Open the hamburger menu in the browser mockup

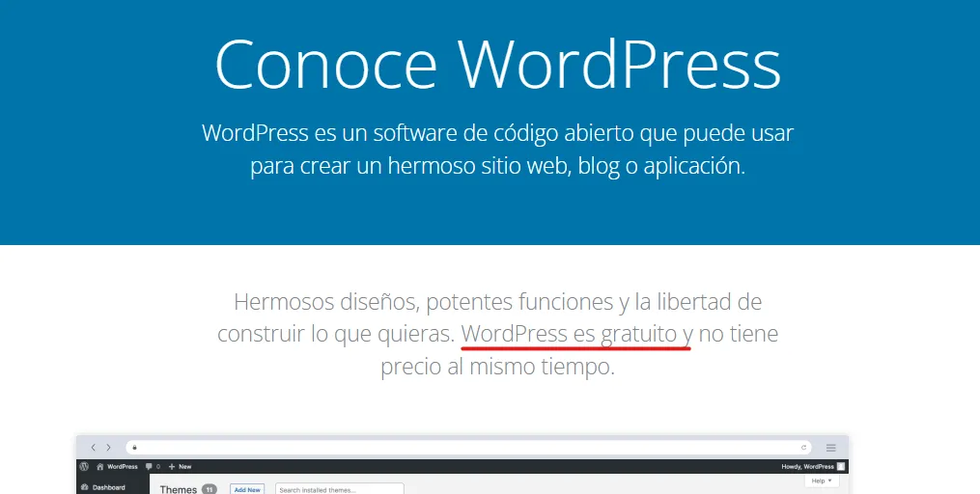pos(830,447)
